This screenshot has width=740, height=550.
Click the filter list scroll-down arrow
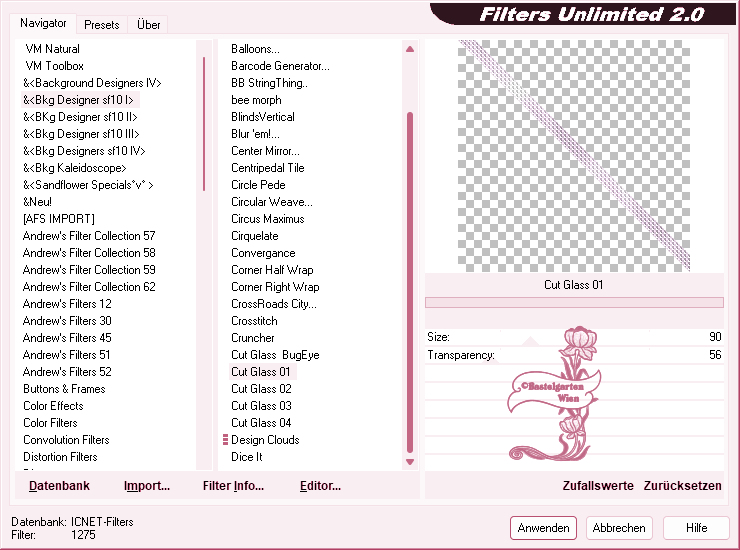coord(410,462)
